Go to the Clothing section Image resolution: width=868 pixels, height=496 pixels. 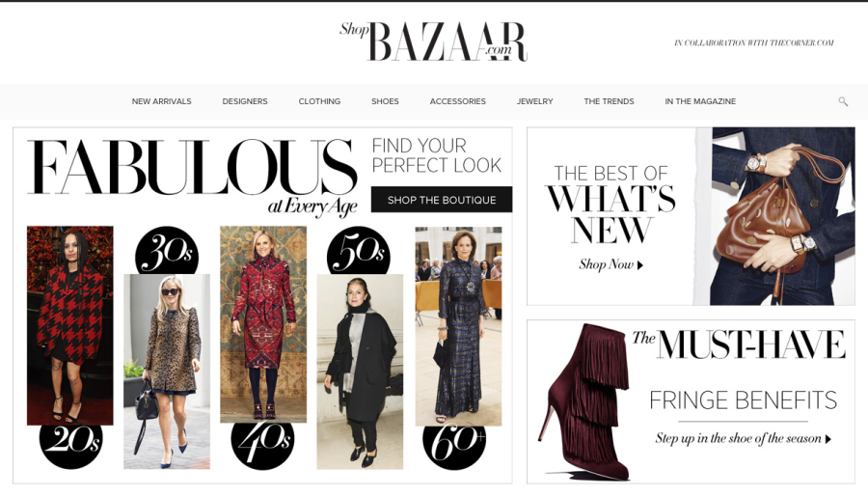pyautogui.click(x=319, y=101)
